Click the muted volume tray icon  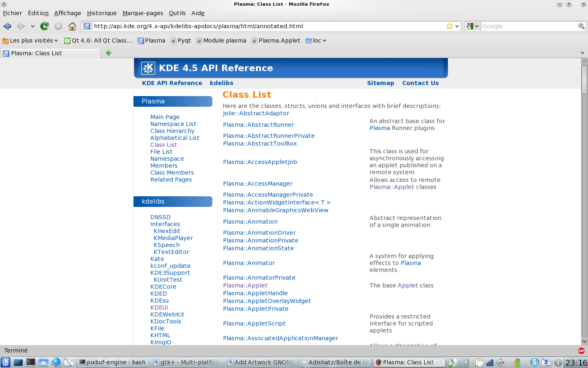(500, 362)
